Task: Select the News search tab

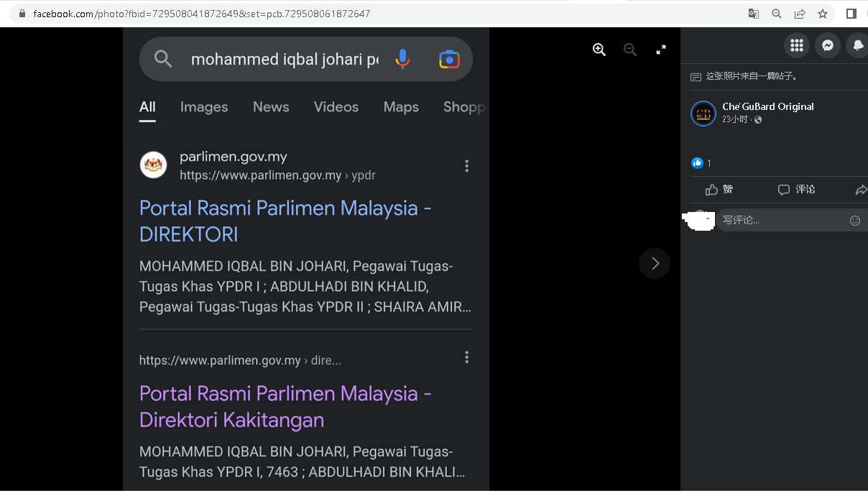Action: (271, 107)
